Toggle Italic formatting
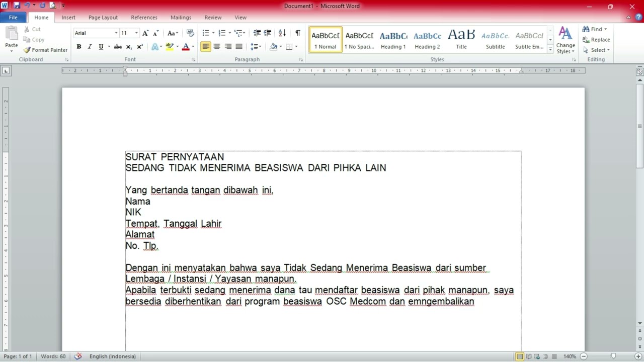Viewport: 644px width, 362px height. click(x=90, y=47)
